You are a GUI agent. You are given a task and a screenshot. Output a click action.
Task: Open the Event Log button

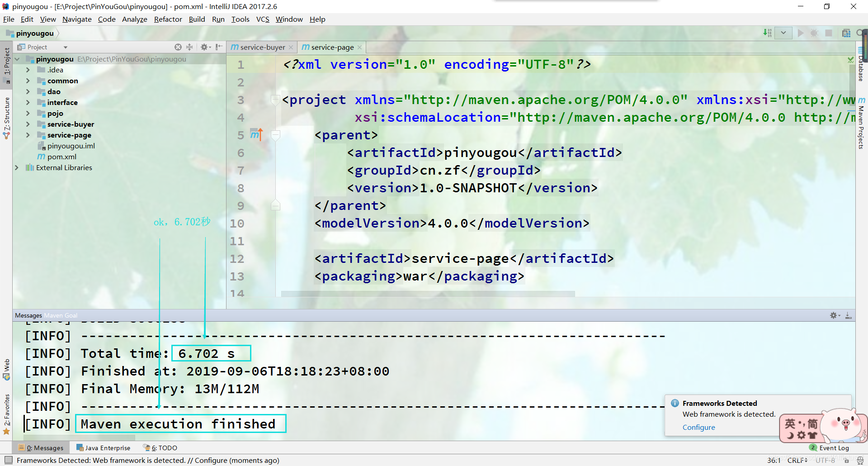(829, 448)
